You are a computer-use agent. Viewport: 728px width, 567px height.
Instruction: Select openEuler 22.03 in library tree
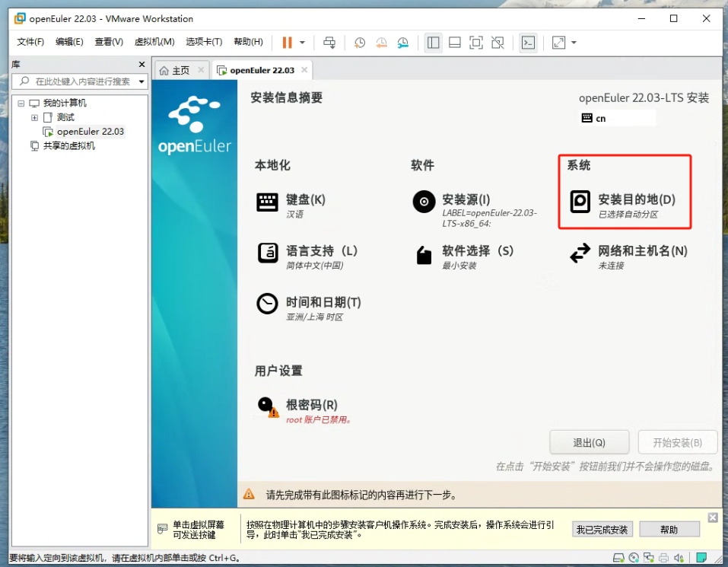90,132
